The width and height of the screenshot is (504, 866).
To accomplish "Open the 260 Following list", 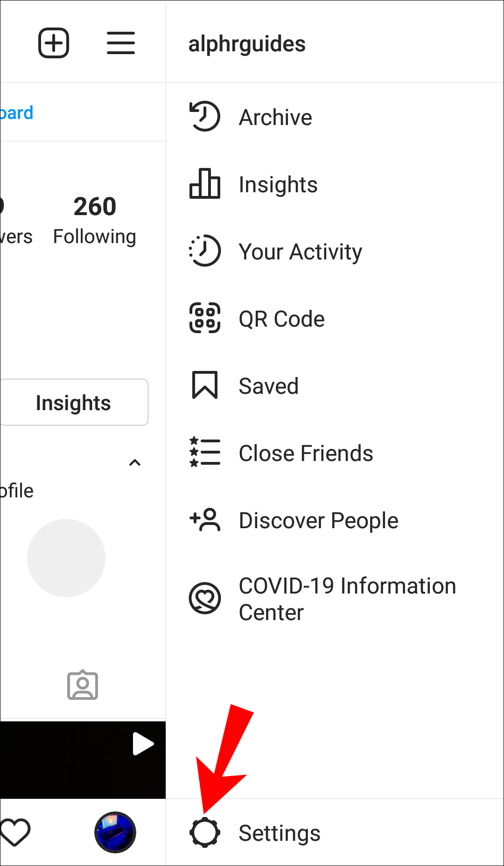I will (95, 219).
